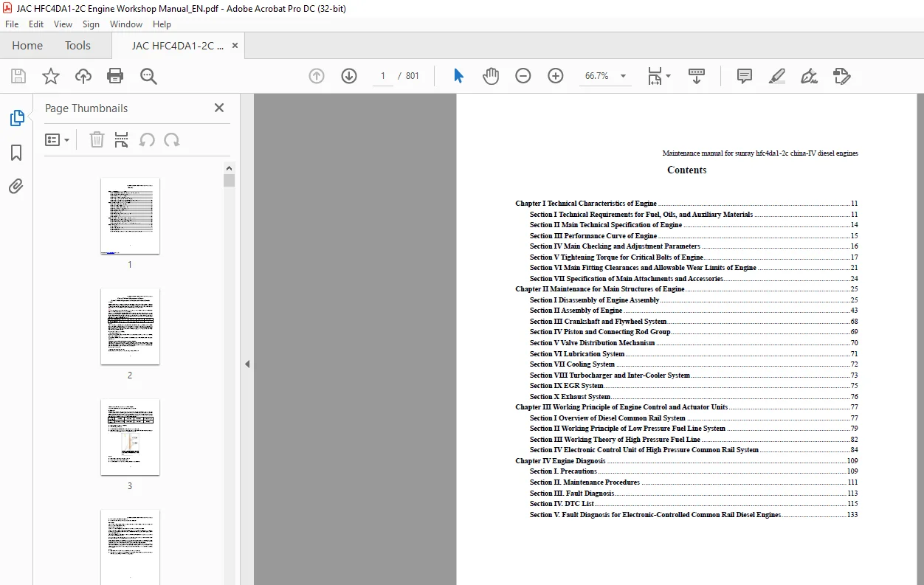Click the stamp tool icon
The width and height of the screenshot is (924, 585).
[x=841, y=76]
